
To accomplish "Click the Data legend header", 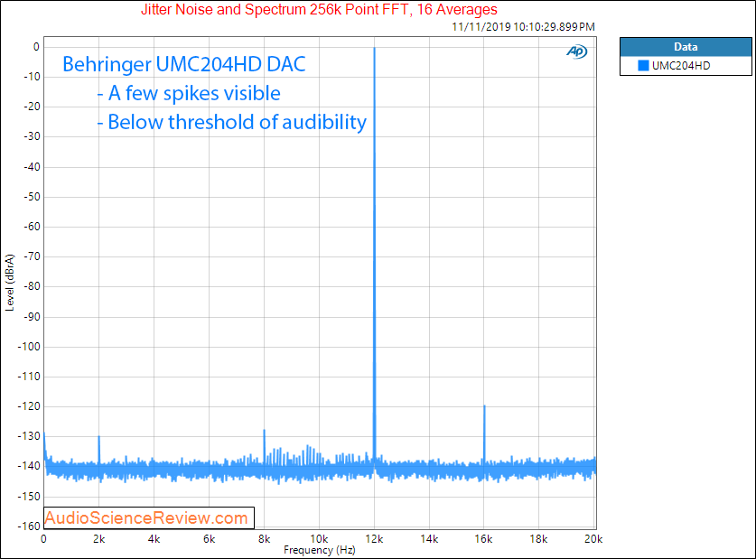I will (686, 47).
